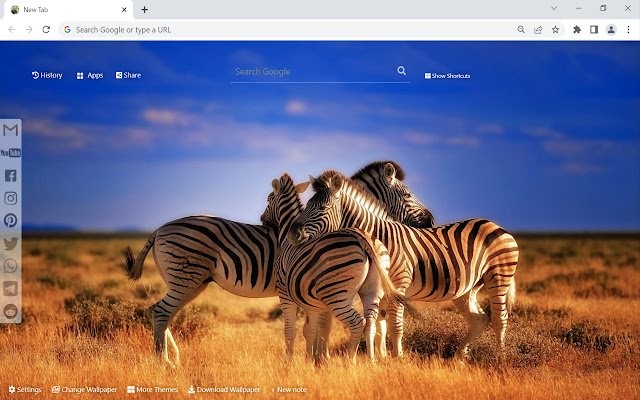Open Apps link

(90, 76)
